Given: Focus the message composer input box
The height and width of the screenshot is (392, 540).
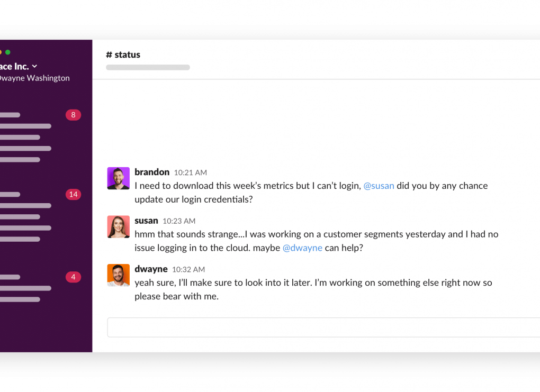Looking at the screenshot, I should pos(323,327).
